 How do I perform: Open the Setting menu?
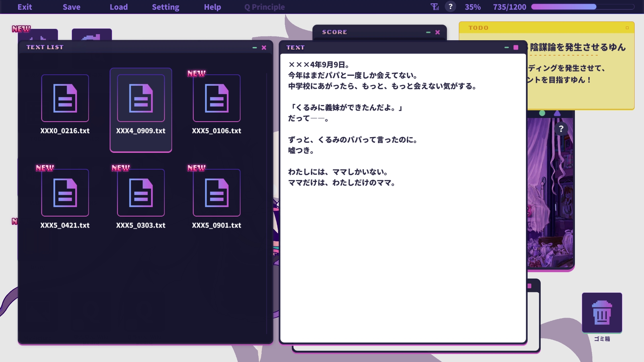click(165, 7)
